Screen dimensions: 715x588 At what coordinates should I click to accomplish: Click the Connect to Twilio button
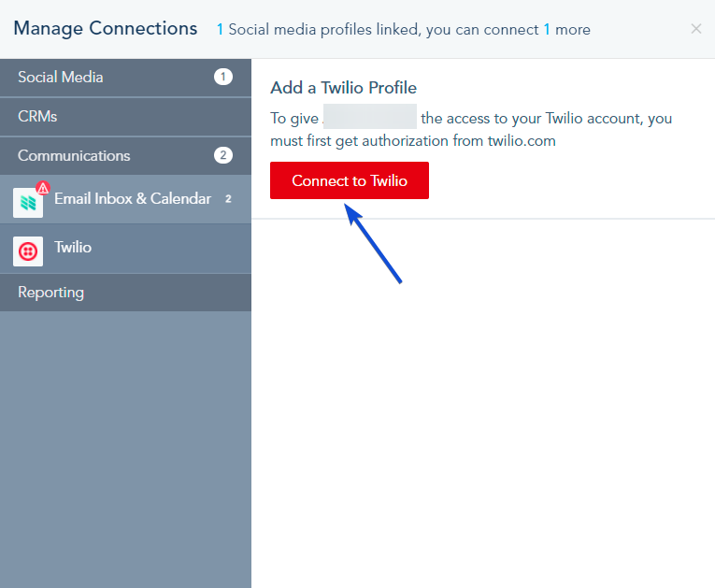point(350,180)
